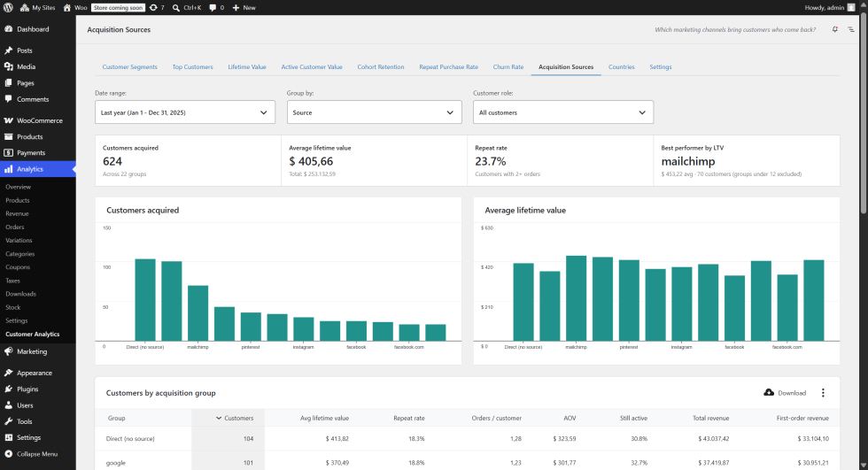Expand the Date range dropdown

[185, 112]
